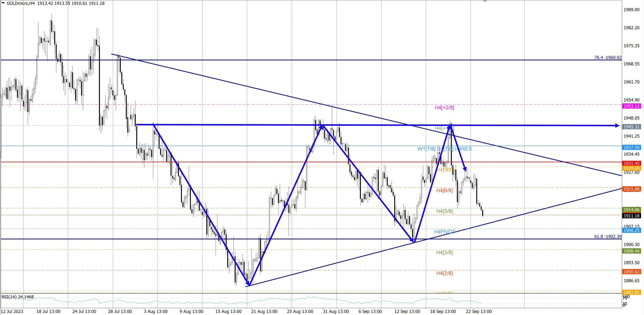Click the 21 Aug 13:00 date label

(x=264, y=311)
